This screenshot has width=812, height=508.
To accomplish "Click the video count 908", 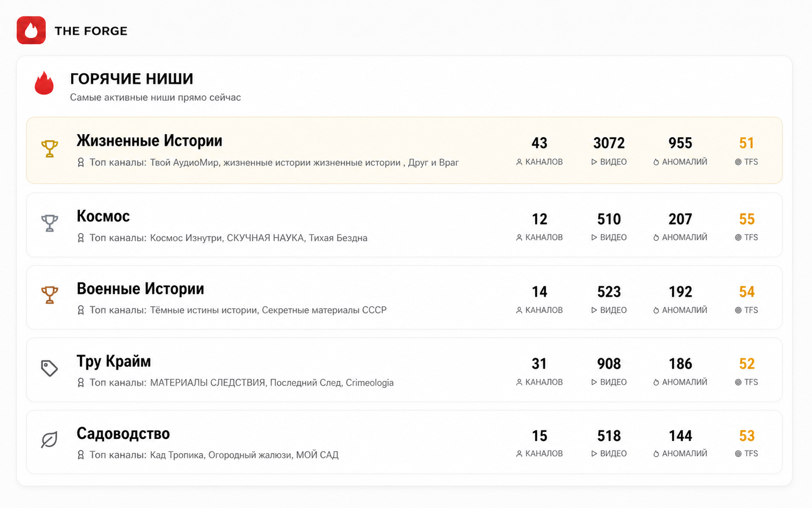I will coord(609,364).
